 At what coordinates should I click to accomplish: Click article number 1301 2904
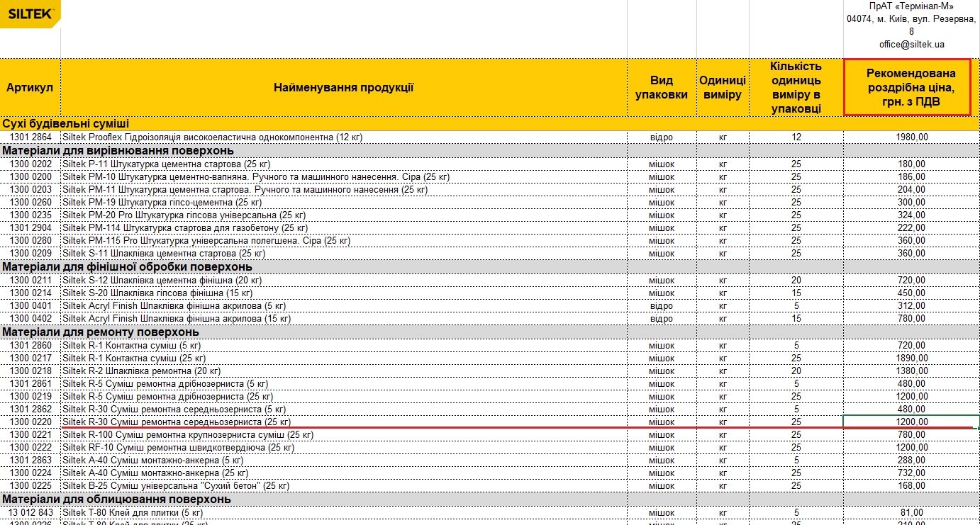(30, 227)
